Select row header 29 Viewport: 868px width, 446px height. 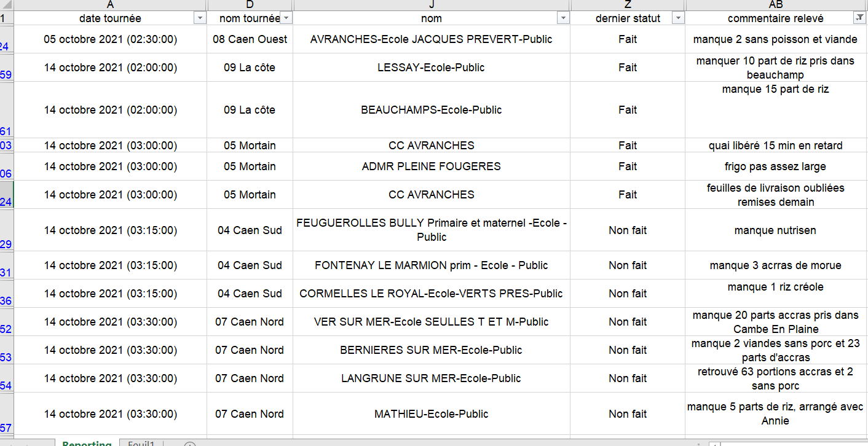(x=7, y=230)
